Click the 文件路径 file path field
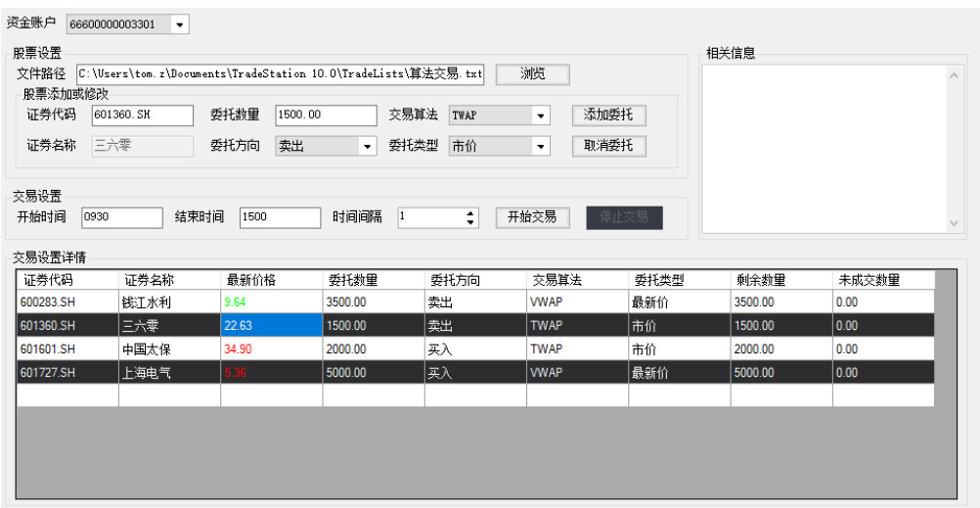980x508 pixels. (280, 74)
